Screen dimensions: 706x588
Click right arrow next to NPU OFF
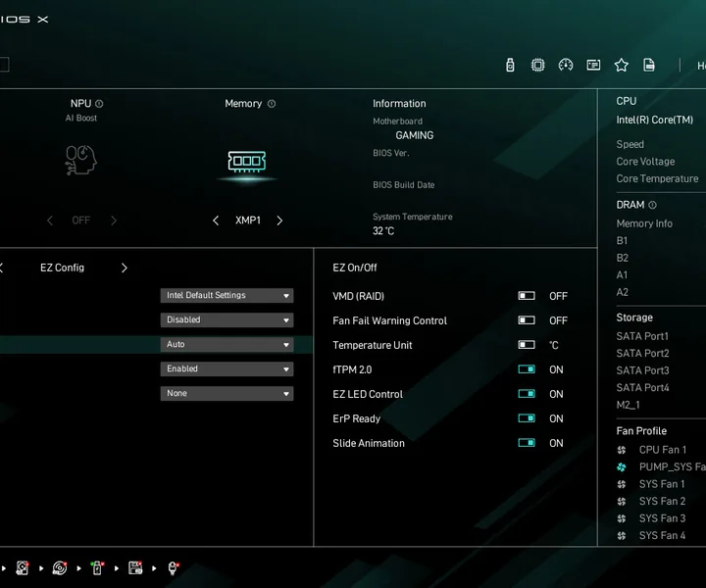pos(114,220)
